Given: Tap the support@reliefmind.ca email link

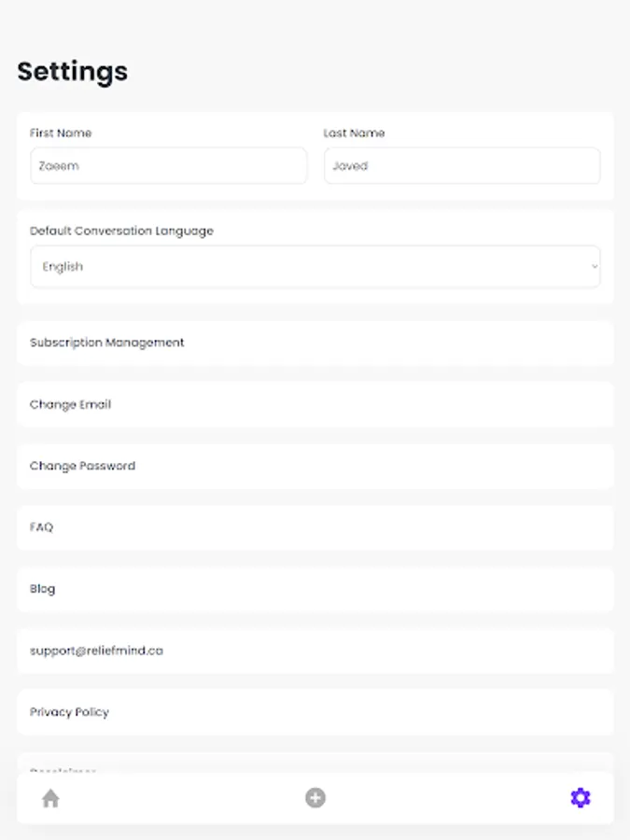Looking at the screenshot, I should click(x=97, y=651).
